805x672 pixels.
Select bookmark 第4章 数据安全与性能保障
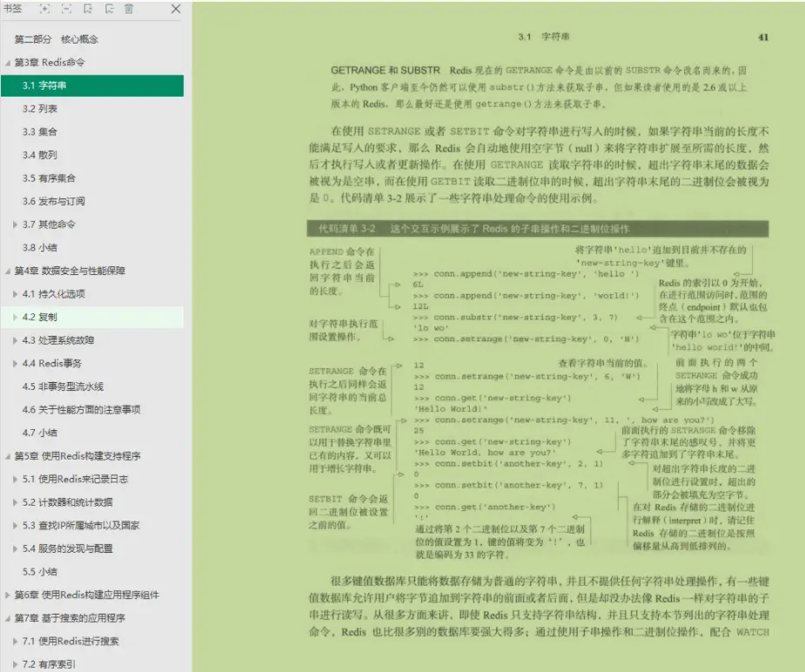70,271
